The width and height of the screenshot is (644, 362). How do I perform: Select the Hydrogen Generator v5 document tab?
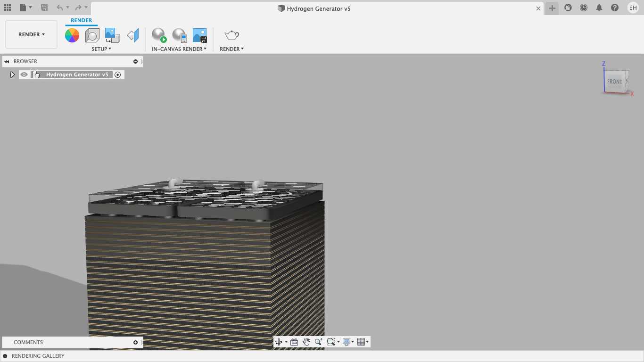314,8
